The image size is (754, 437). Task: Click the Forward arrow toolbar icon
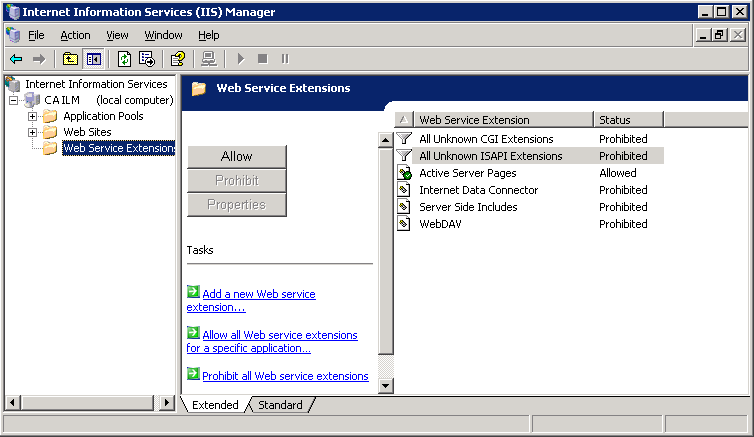tap(38, 59)
